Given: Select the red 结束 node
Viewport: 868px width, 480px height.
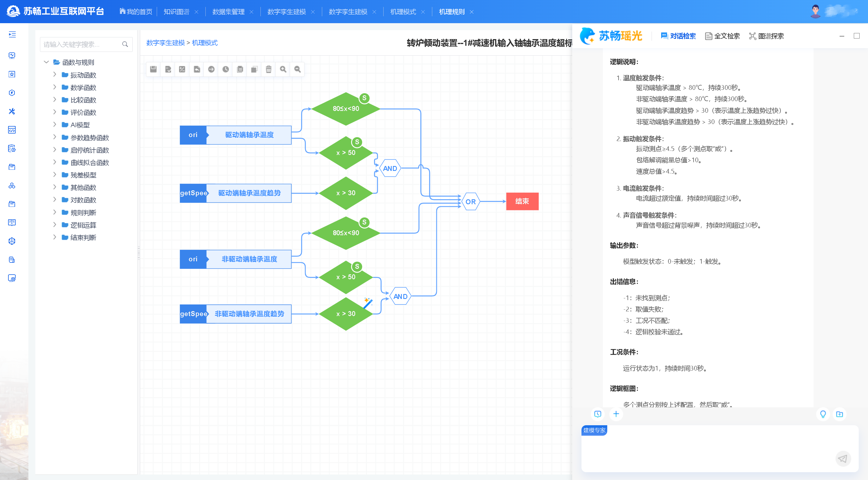Looking at the screenshot, I should (522, 201).
